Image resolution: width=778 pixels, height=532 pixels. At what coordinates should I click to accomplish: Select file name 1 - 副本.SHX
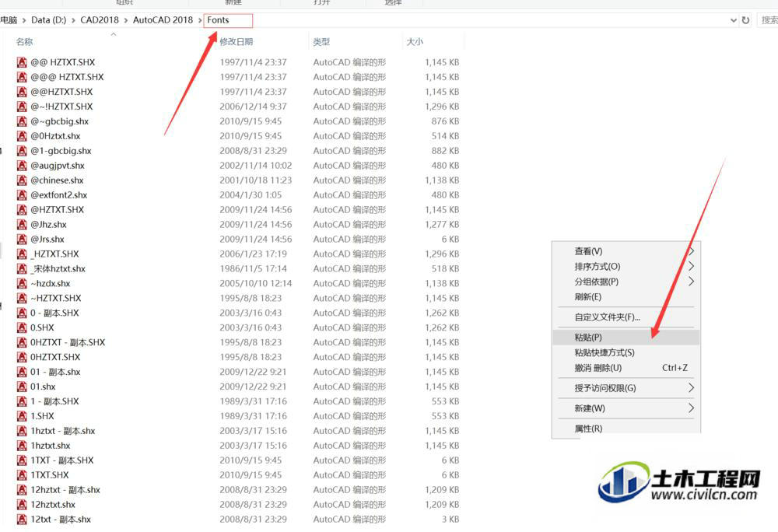click(x=54, y=401)
